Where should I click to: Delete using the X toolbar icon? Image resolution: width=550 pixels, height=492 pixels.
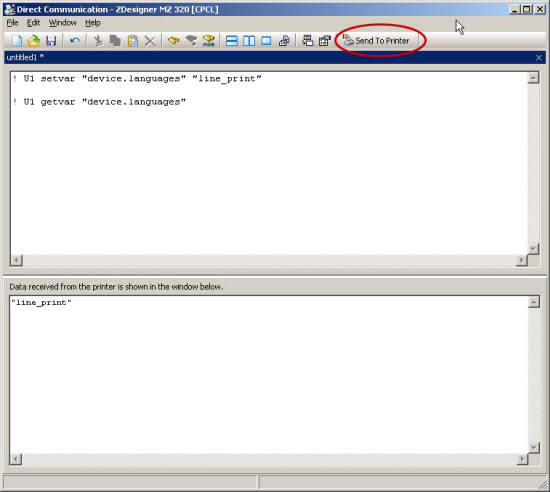[150, 41]
